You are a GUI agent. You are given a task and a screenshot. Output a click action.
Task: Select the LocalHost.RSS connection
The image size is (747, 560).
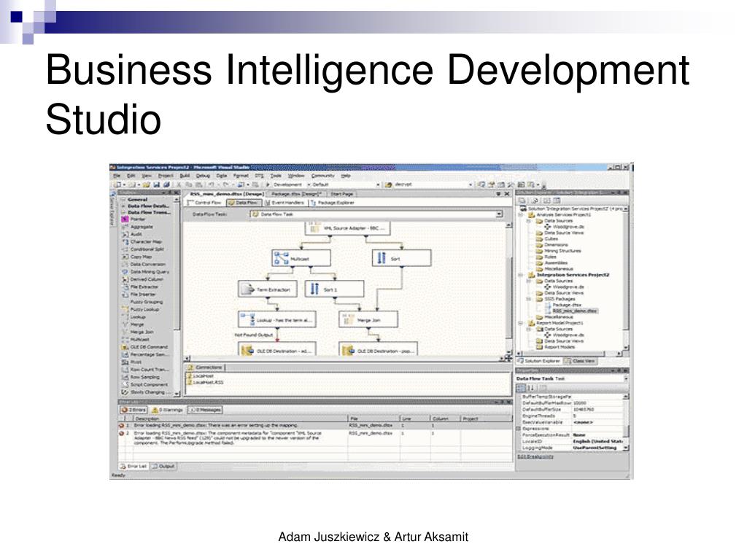click(206, 382)
